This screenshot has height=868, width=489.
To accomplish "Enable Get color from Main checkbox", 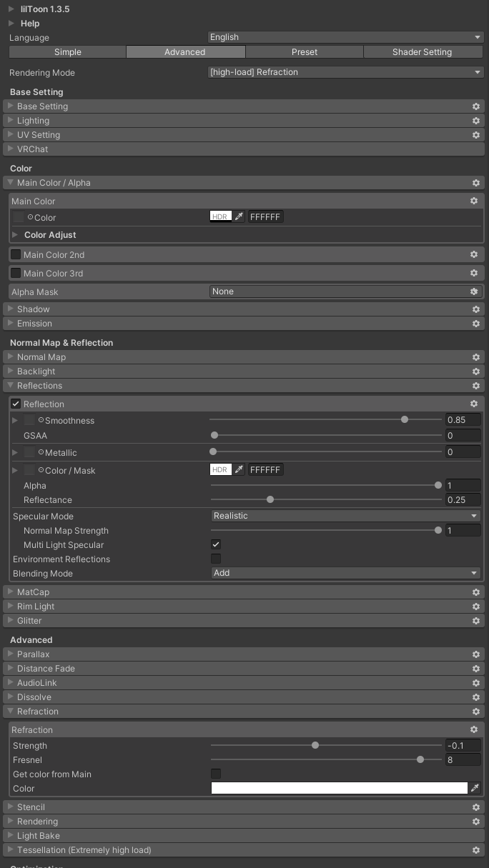I will click(216, 774).
